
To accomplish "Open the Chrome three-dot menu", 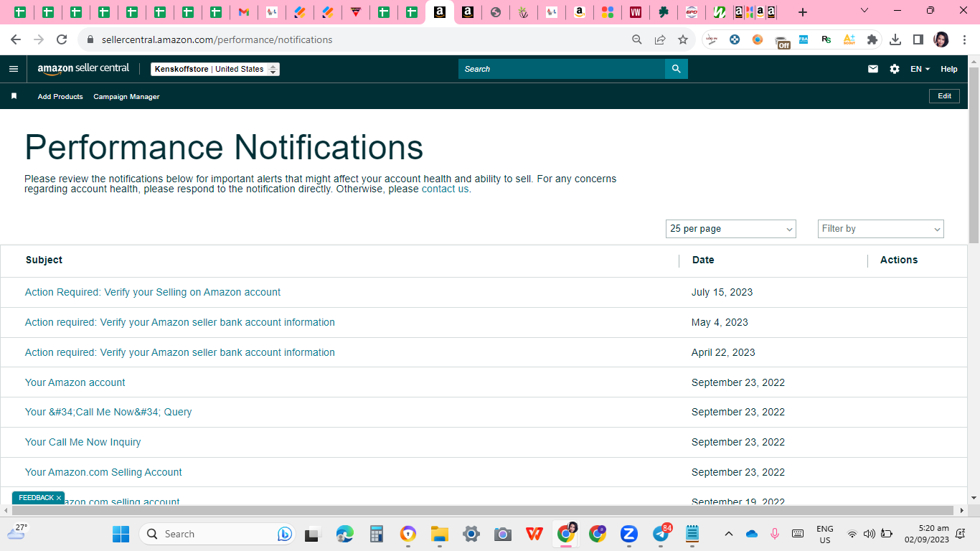I will (964, 39).
